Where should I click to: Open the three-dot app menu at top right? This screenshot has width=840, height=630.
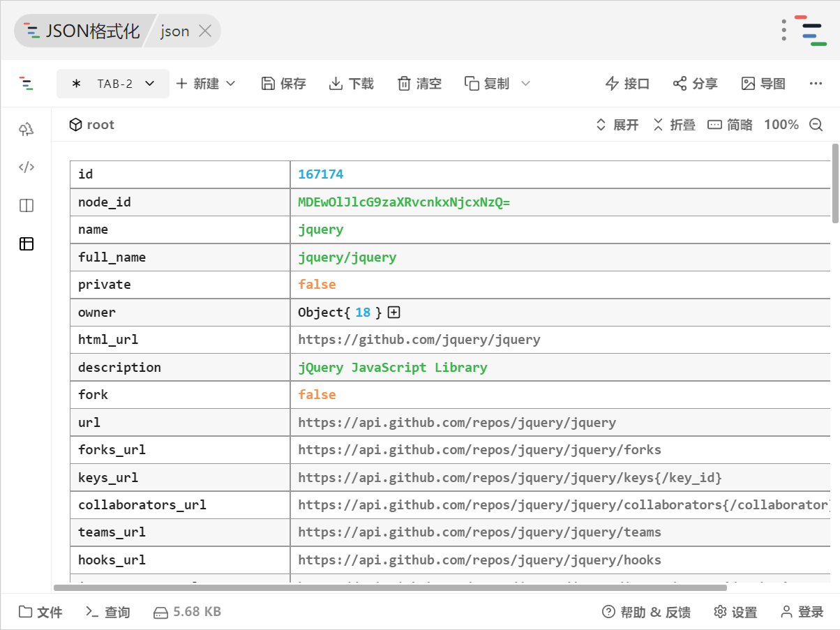pos(784,31)
